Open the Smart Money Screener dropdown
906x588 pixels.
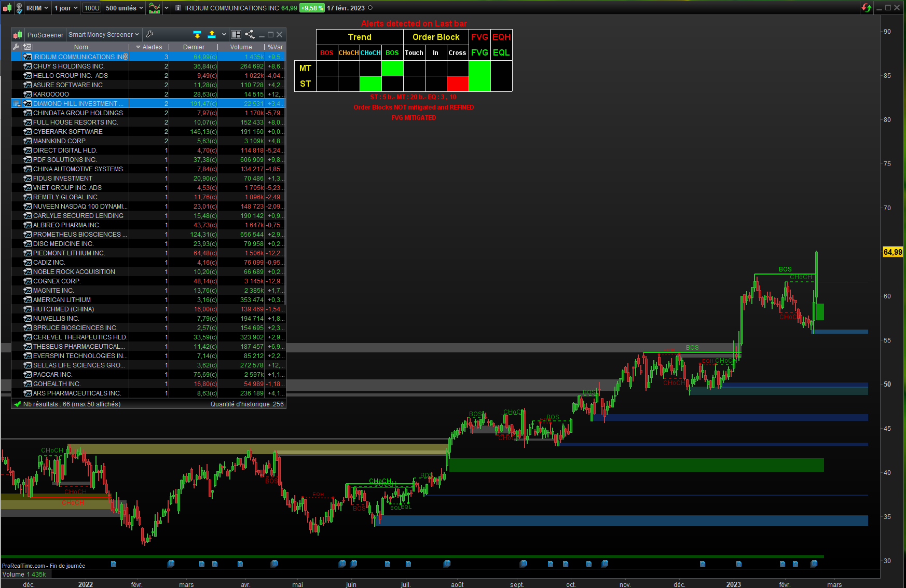coord(104,35)
